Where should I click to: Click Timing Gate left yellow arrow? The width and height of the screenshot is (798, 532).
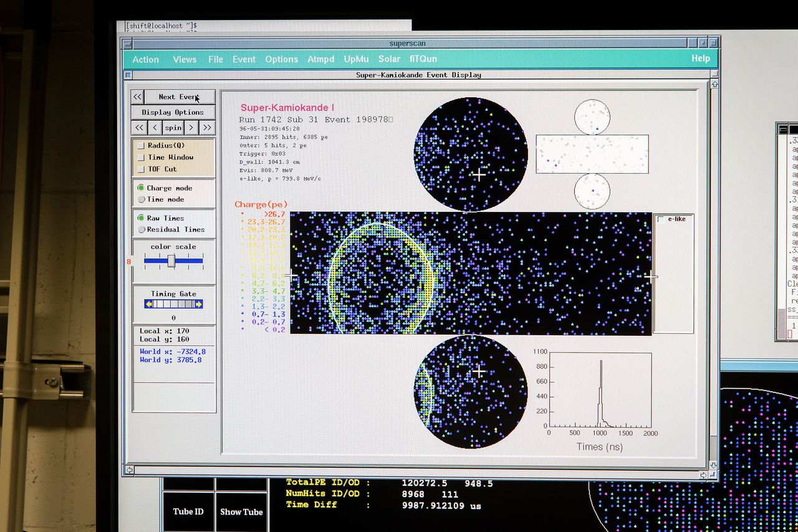149,304
